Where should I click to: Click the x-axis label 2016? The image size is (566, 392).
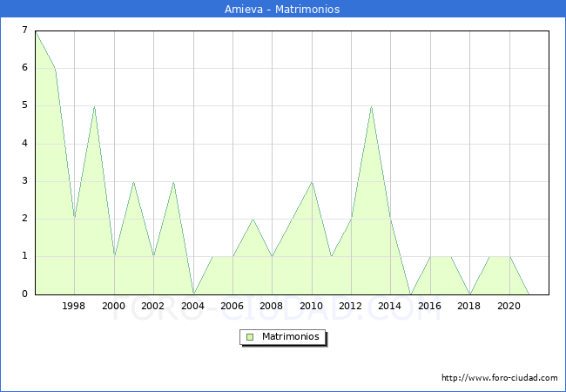click(x=429, y=306)
